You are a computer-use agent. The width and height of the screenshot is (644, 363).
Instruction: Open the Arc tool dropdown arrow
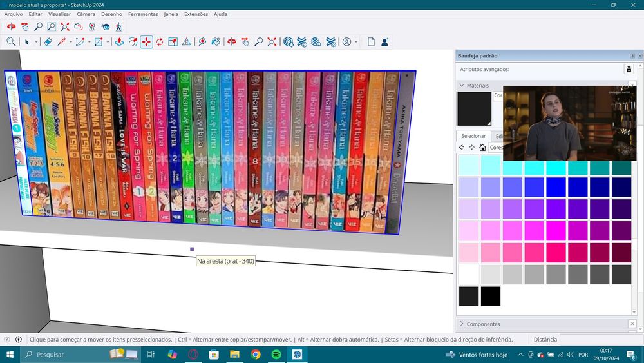coord(89,42)
